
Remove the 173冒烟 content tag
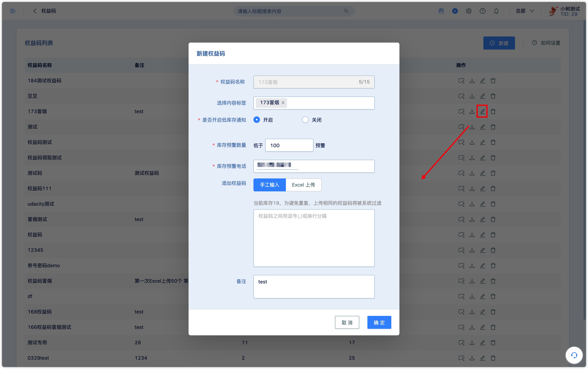coord(283,103)
